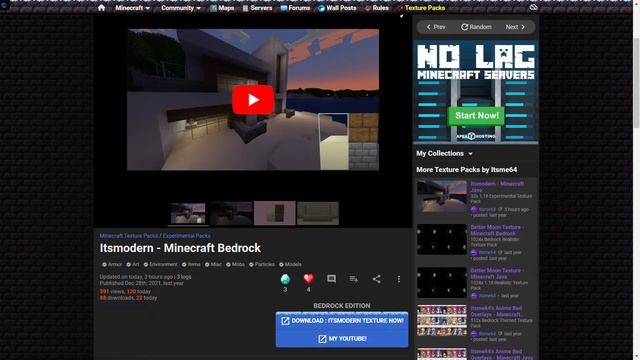Click Start Now on server ad
Image resolution: width=640 pixels, height=360 pixels.
click(x=476, y=116)
